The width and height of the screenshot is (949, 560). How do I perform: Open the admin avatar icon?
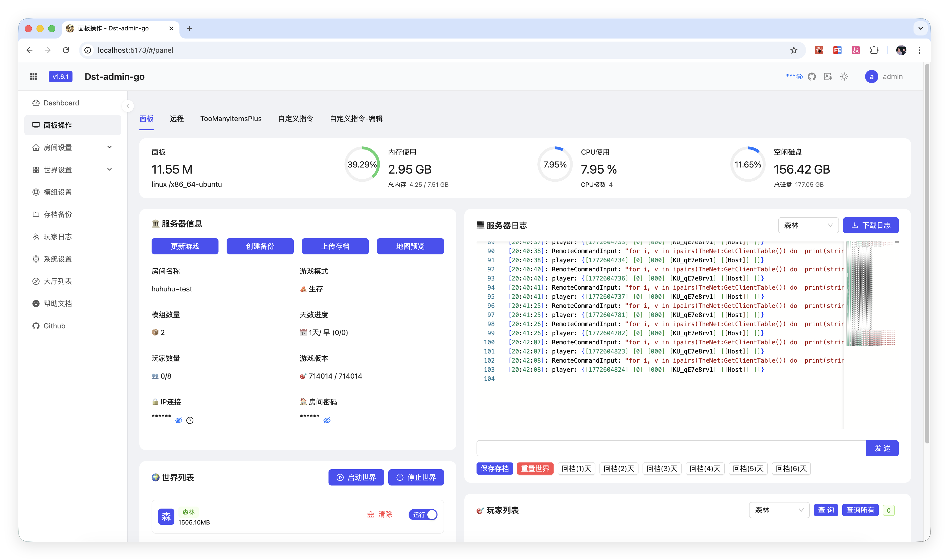click(x=871, y=77)
